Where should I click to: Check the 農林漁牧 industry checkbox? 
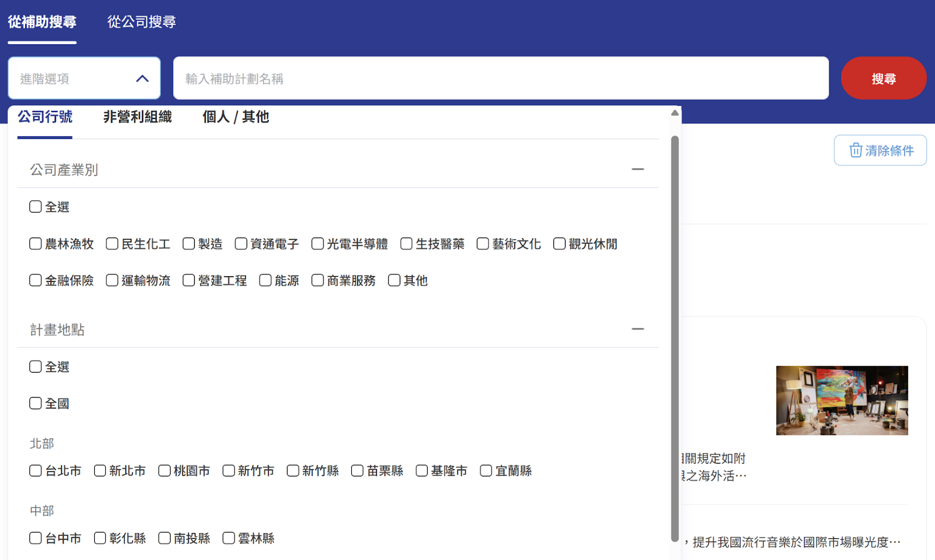pyautogui.click(x=36, y=244)
